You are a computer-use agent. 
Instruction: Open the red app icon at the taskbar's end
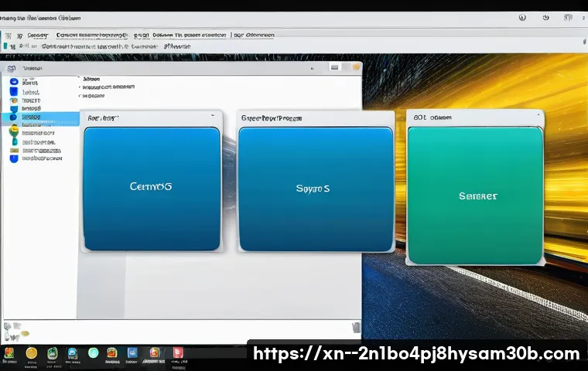178,353
